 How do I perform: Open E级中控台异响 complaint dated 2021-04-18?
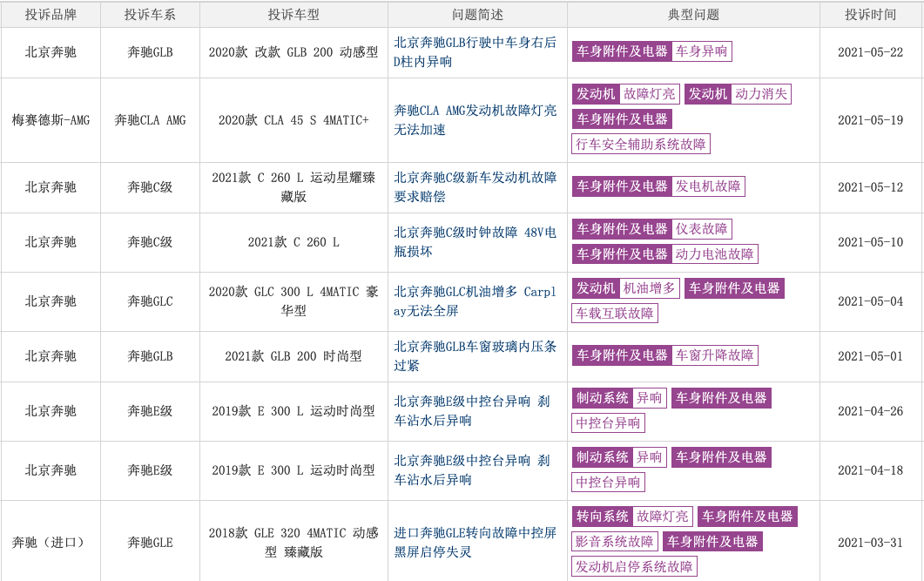[x=472, y=470]
